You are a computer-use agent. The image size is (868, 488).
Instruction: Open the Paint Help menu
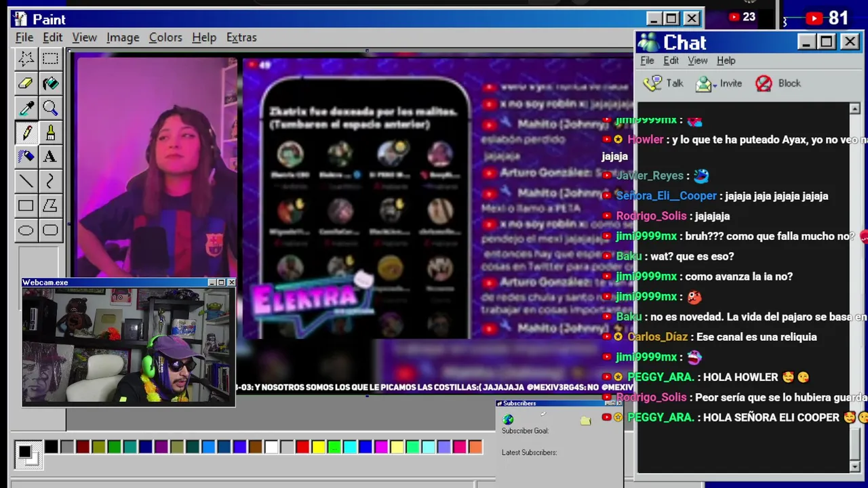[x=204, y=37]
